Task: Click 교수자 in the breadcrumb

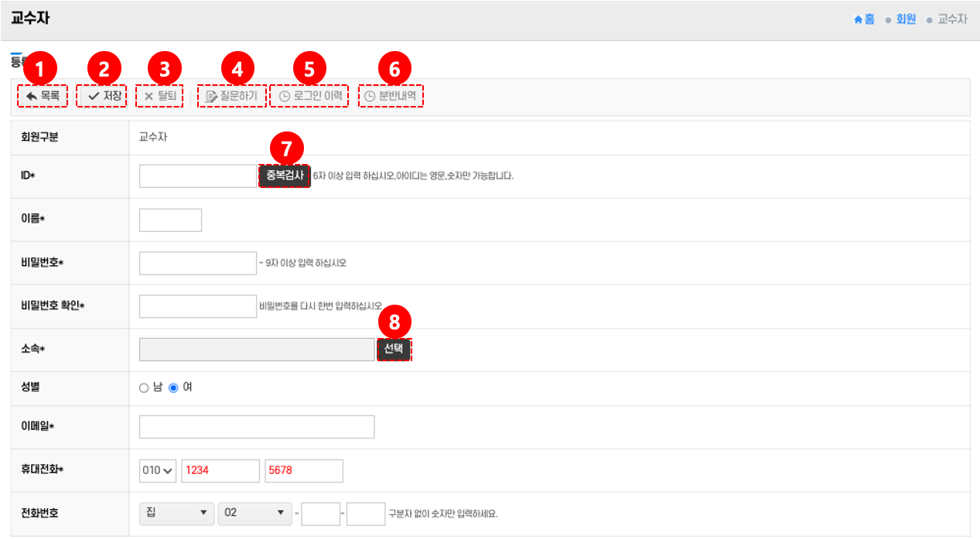Action: [952, 19]
